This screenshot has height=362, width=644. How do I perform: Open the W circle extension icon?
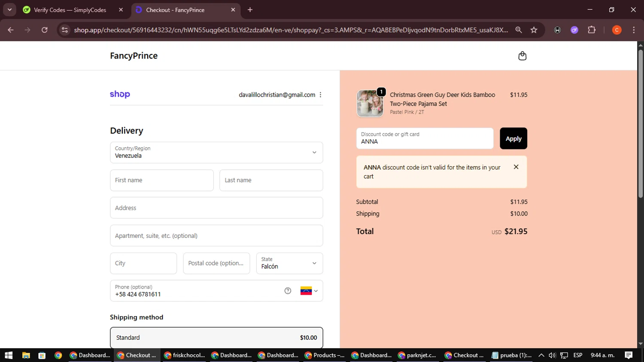557,30
